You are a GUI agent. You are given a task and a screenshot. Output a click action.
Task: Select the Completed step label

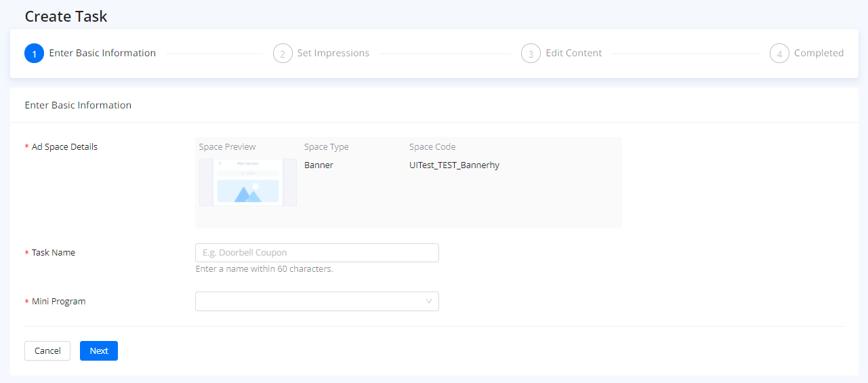coord(819,53)
